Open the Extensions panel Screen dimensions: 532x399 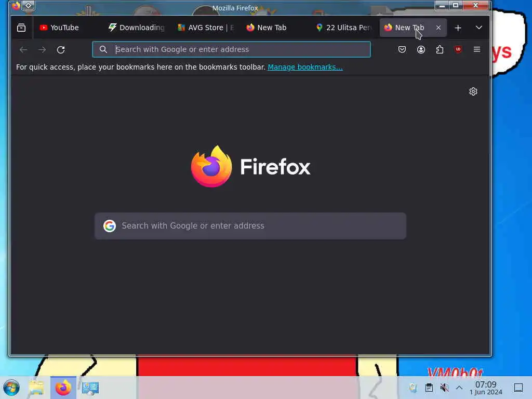coord(440,49)
